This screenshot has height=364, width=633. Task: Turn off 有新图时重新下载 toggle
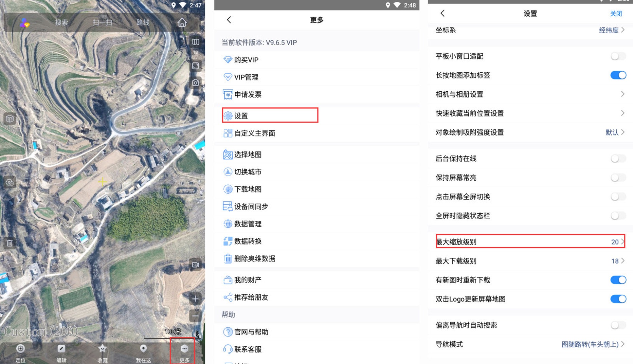tap(618, 280)
